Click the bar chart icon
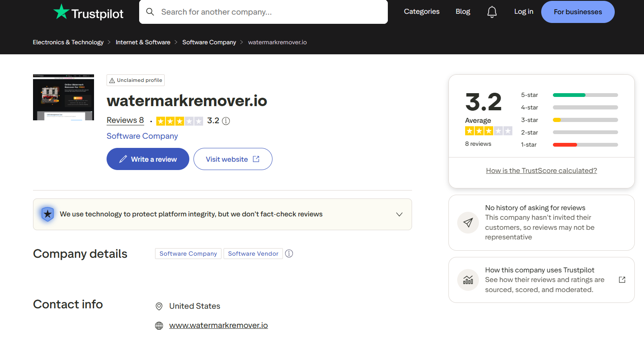The height and width of the screenshot is (343, 644). click(x=468, y=280)
